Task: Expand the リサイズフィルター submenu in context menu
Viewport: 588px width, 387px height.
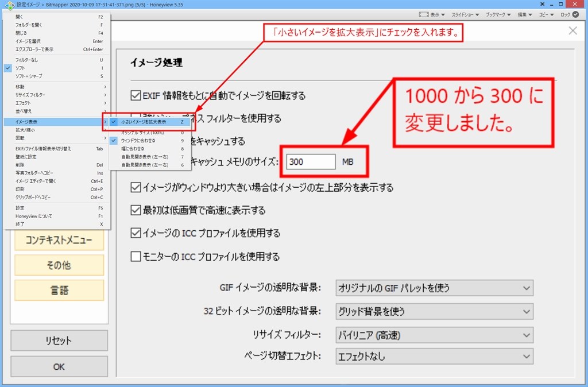Action: click(57, 95)
